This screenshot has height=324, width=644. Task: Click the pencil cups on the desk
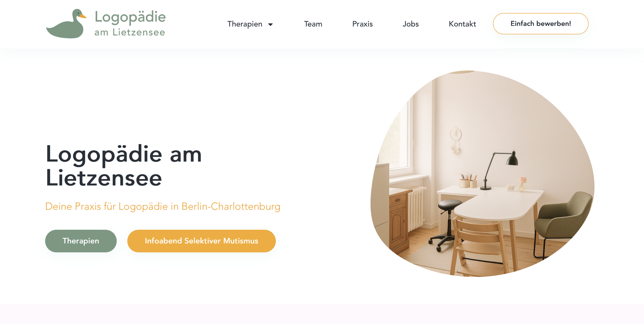(468, 180)
